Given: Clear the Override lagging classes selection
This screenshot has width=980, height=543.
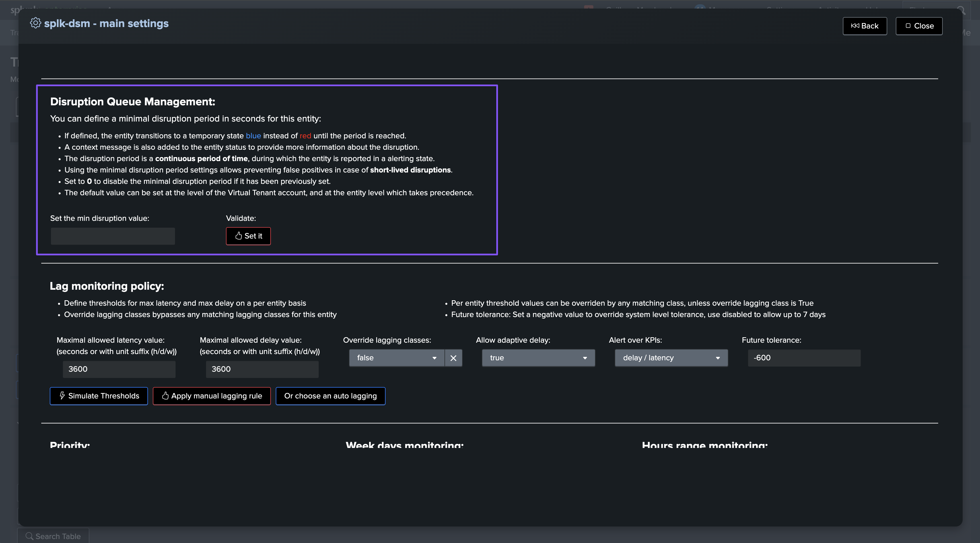Looking at the screenshot, I should pos(453,358).
